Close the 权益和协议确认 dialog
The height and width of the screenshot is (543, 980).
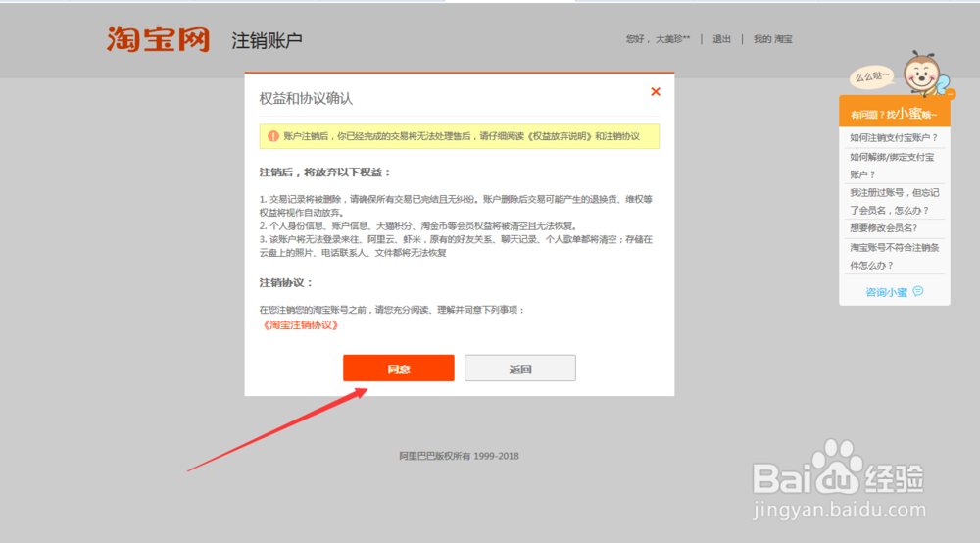(x=655, y=92)
